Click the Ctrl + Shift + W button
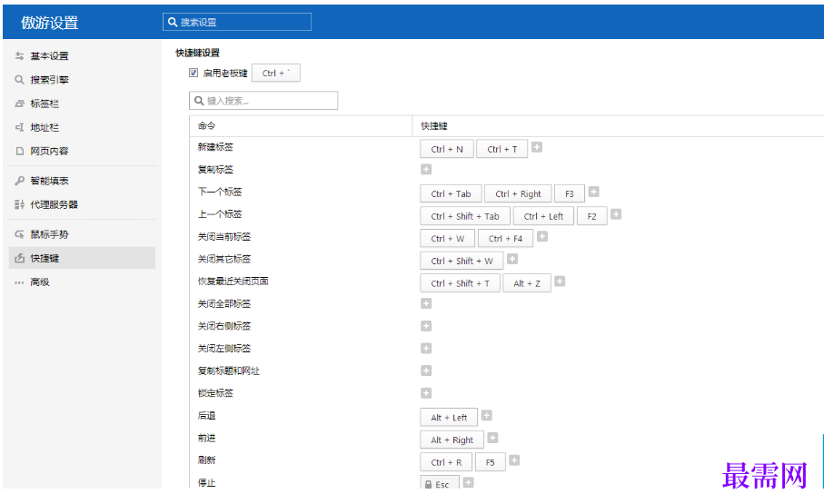This screenshot has width=824, height=504. tap(462, 261)
